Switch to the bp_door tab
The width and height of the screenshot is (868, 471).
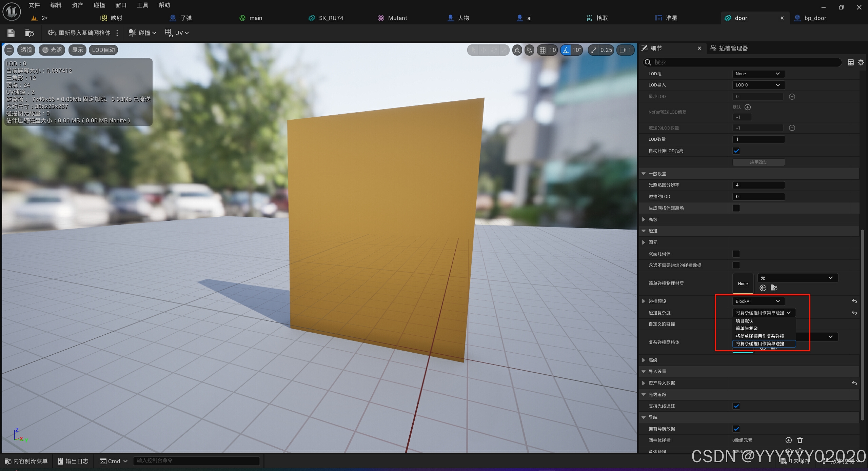(x=815, y=18)
